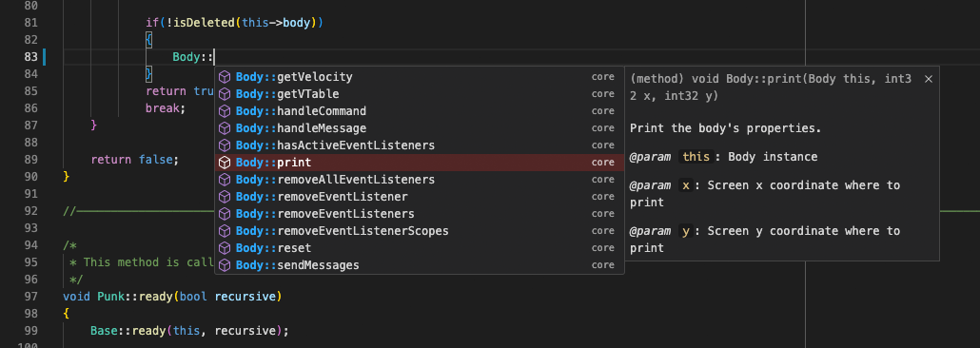Select Body::removeAllEventListeners in the suggestions

tap(420, 180)
